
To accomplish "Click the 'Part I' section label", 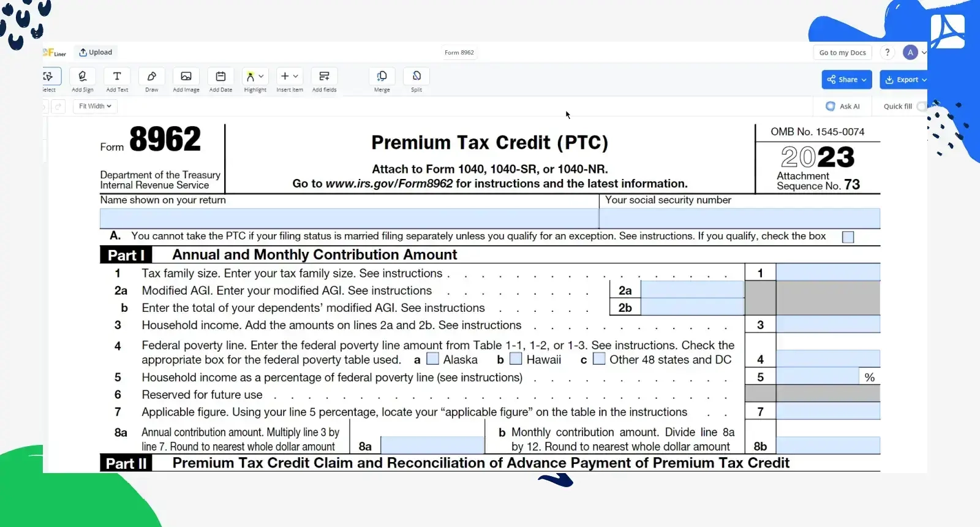I will pyautogui.click(x=126, y=255).
